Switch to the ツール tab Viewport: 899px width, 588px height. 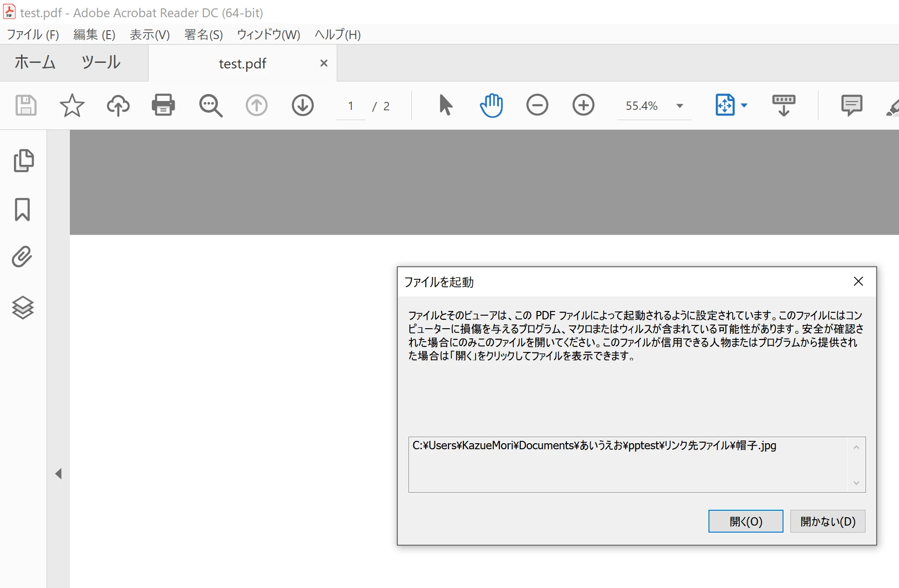click(101, 62)
